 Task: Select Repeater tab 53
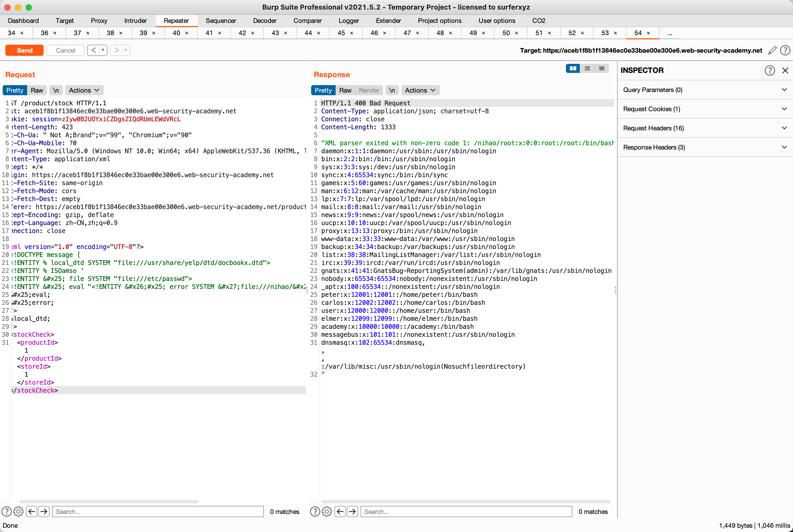pos(605,33)
